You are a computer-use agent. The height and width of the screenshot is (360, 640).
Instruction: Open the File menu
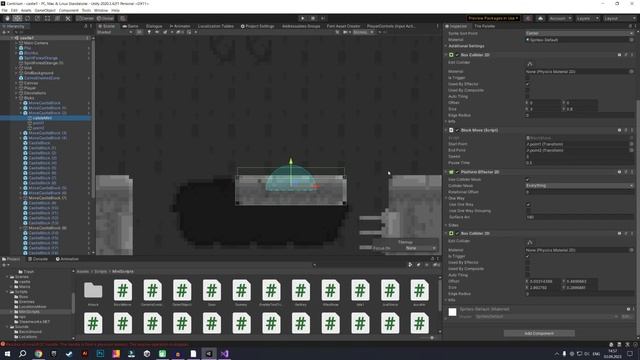click(4, 10)
